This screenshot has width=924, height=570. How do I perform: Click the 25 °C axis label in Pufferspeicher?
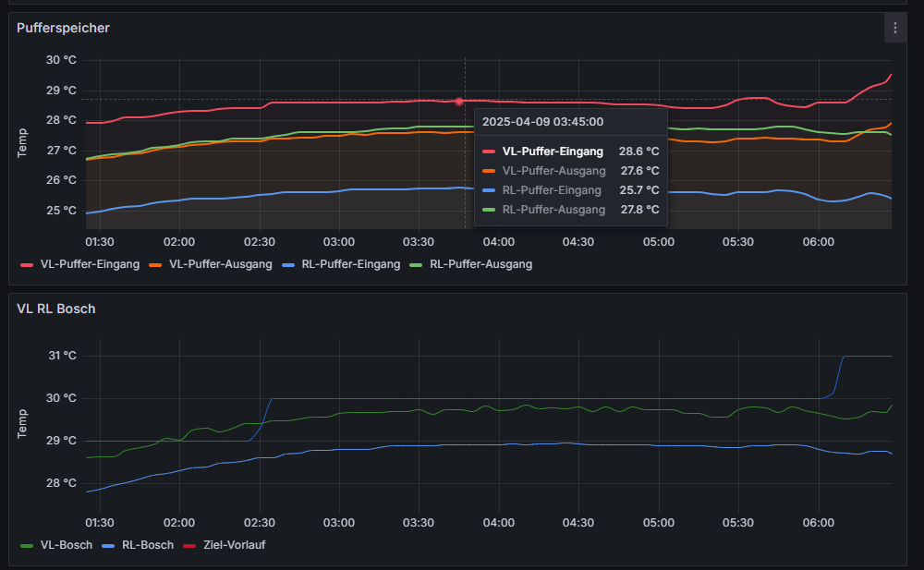(x=61, y=211)
